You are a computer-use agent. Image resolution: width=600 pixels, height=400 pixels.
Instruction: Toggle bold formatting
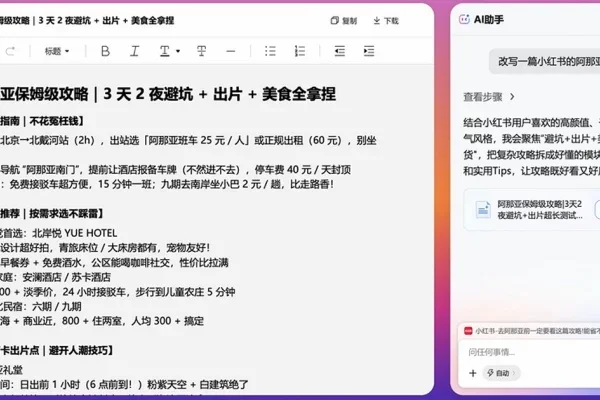(x=105, y=51)
